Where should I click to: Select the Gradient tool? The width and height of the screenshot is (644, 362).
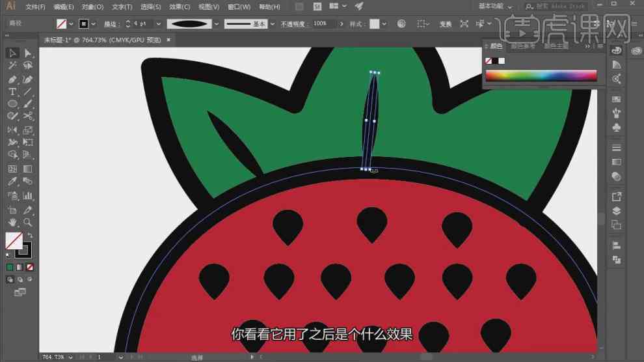(27, 169)
